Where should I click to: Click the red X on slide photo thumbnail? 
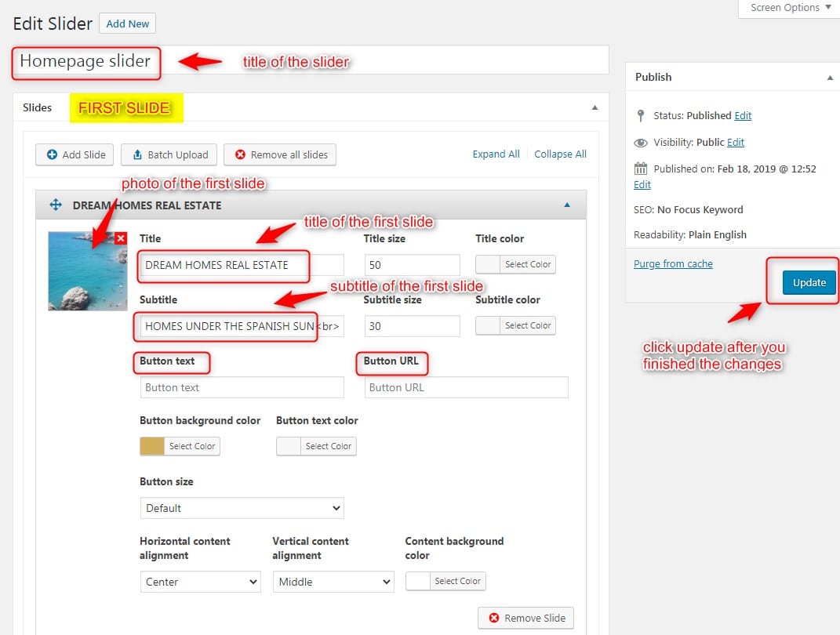point(120,238)
